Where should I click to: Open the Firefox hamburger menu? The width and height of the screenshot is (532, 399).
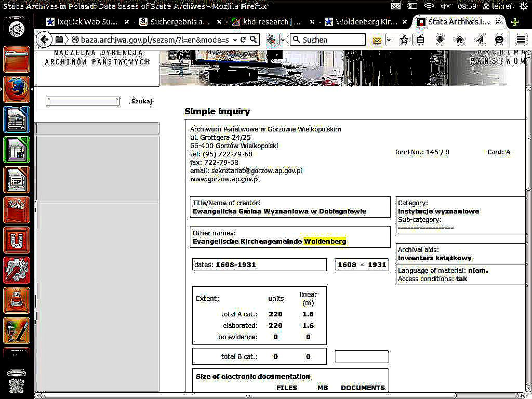click(x=521, y=39)
